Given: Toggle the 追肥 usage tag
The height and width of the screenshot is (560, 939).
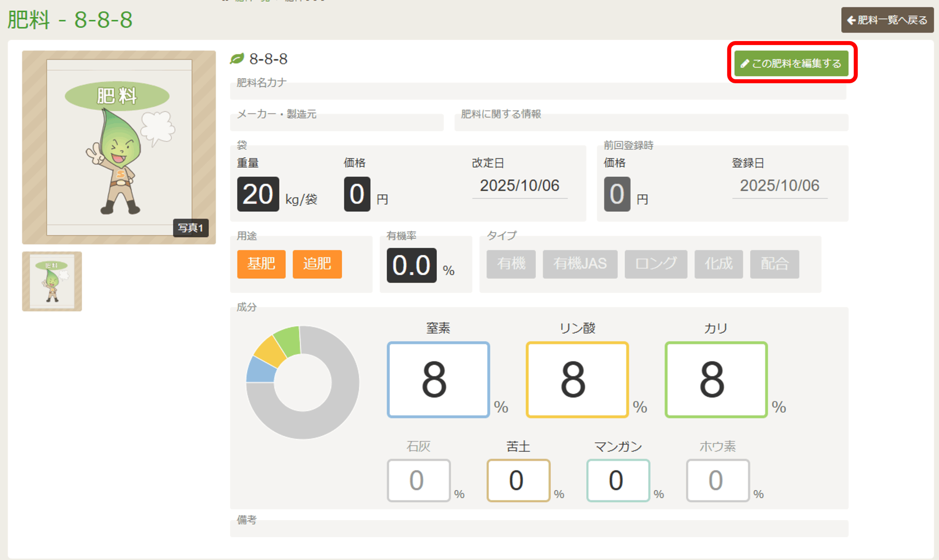Looking at the screenshot, I should click(317, 264).
